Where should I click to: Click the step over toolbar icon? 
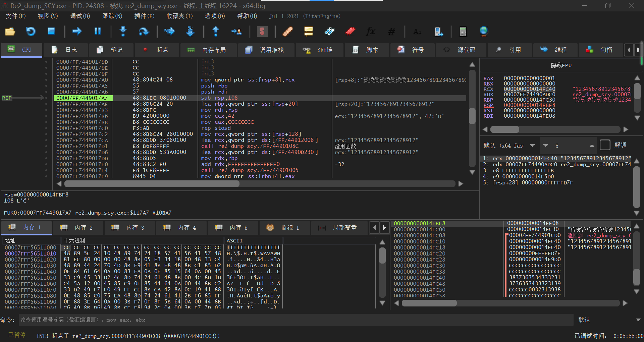144,32
